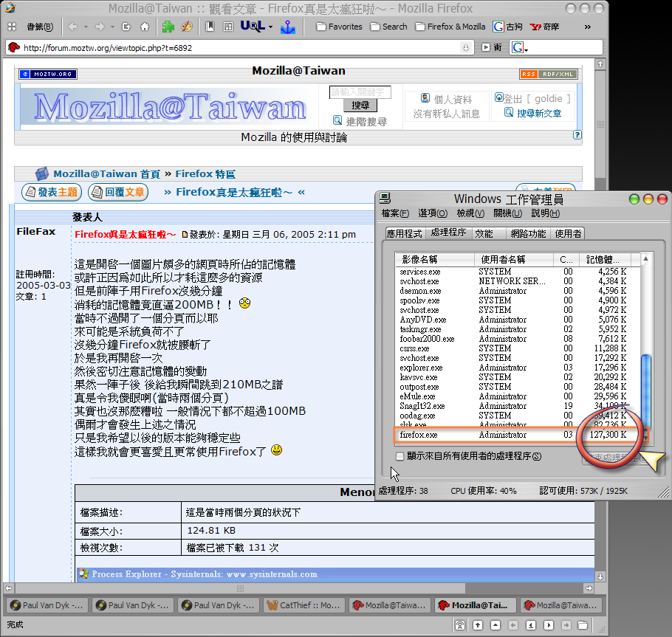
Task: Open the 書籤(B) bookmarks menu
Action: coord(40,27)
